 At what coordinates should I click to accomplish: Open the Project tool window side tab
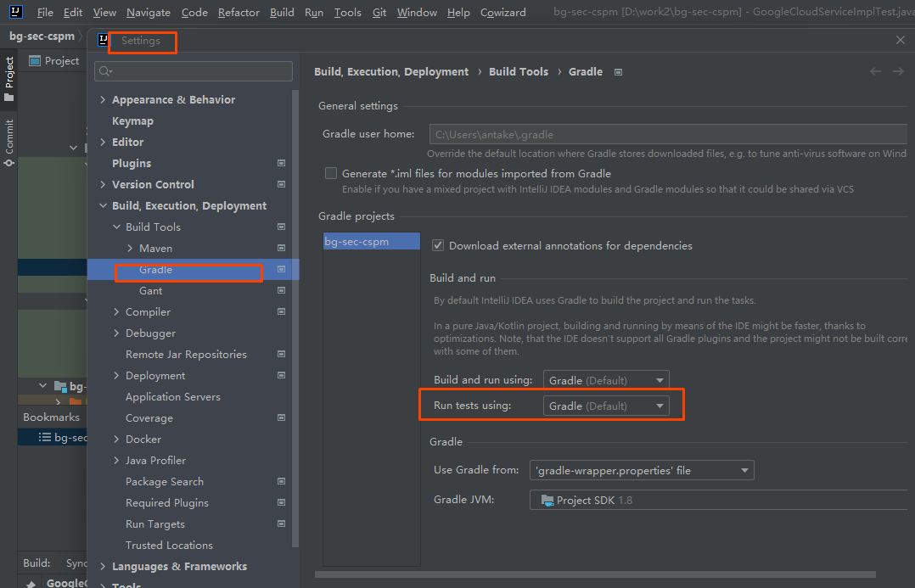(8, 79)
